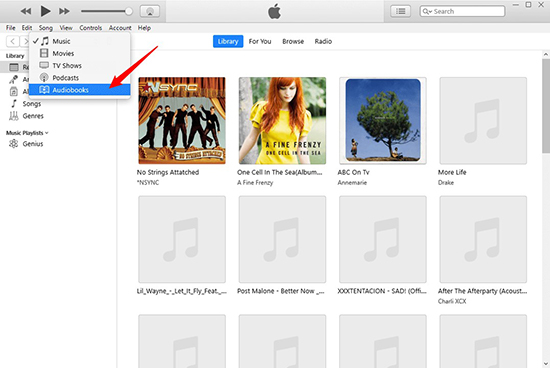Viewport: 550px width, 368px height.
Task: Click the A Fine Frenzy artist name
Action: pyautogui.click(x=255, y=182)
